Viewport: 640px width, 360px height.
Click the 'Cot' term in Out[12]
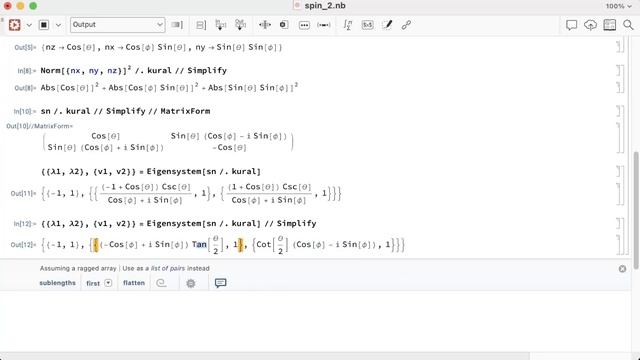coord(264,244)
